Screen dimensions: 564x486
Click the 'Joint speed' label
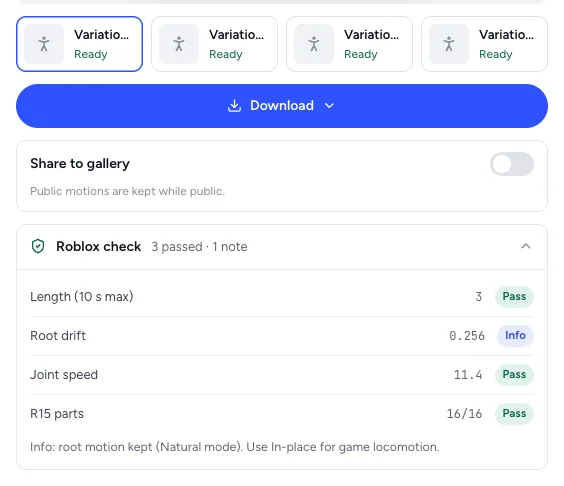click(64, 375)
